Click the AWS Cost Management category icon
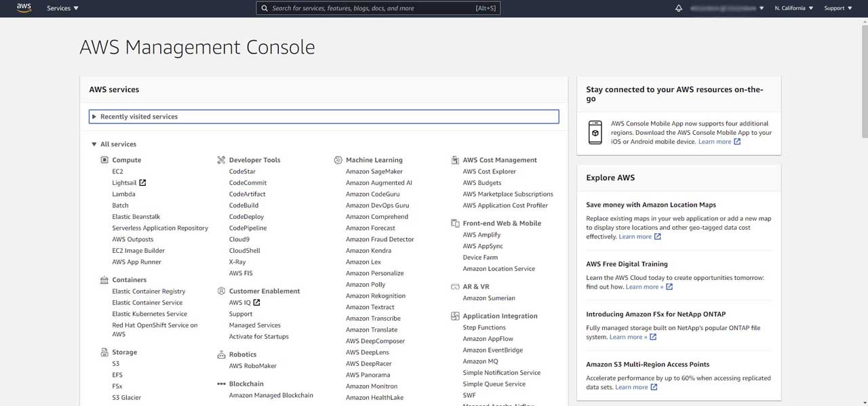The height and width of the screenshot is (406, 868). pyautogui.click(x=456, y=160)
